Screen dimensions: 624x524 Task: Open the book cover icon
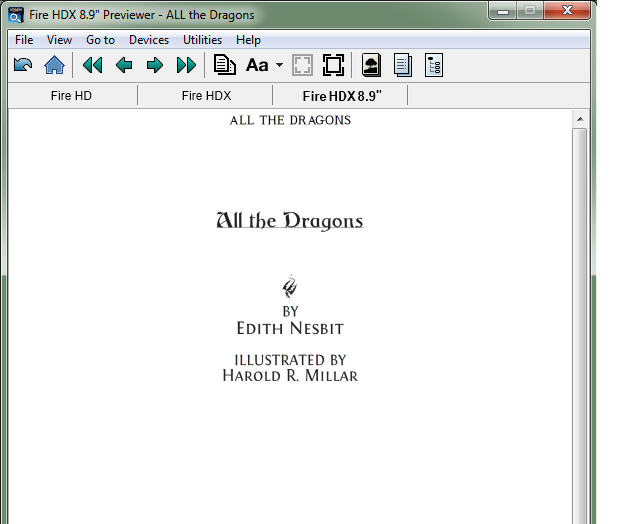point(371,65)
